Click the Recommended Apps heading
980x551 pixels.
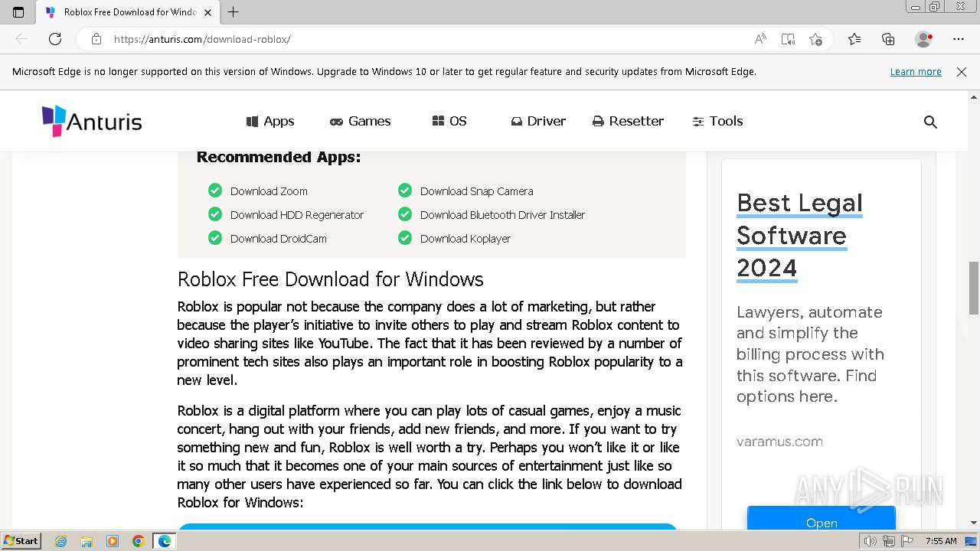point(279,157)
